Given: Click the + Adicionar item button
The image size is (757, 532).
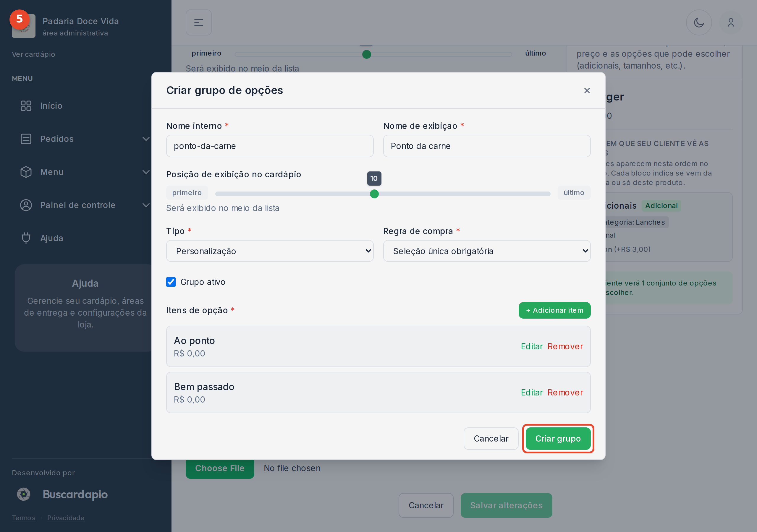Looking at the screenshot, I should 554,310.
